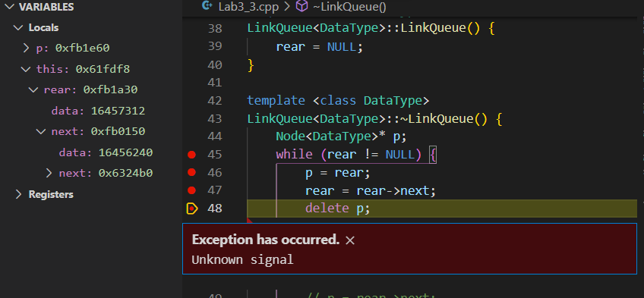644x298 pixels.
Task: Click the C++ file icon beside Lab3_3.cpp
Action: pos(207,6)
